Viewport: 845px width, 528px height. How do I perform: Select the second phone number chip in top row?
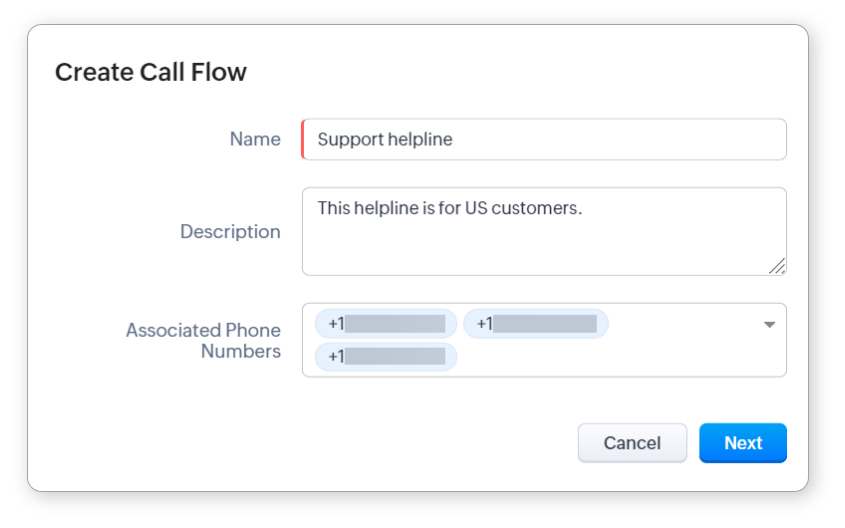click(x=535, y=324)
